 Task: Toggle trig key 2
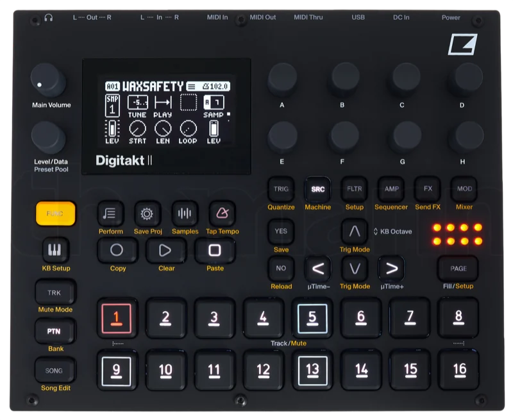pyautogui.click(x=165, y=318)
